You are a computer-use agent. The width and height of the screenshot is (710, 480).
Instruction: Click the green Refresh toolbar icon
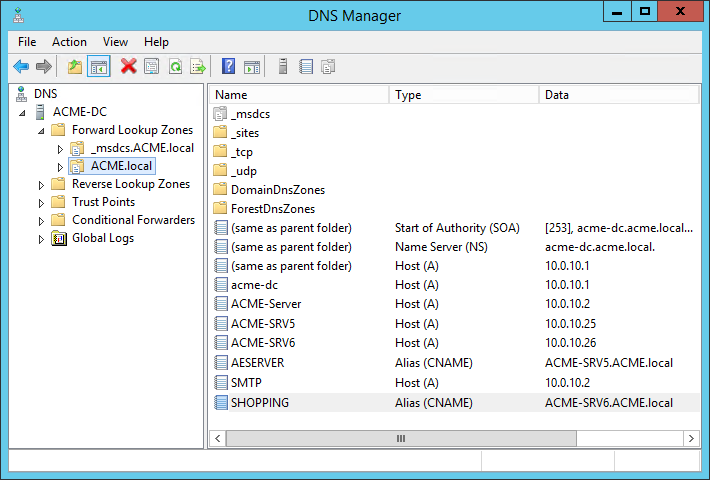[175, 67]
